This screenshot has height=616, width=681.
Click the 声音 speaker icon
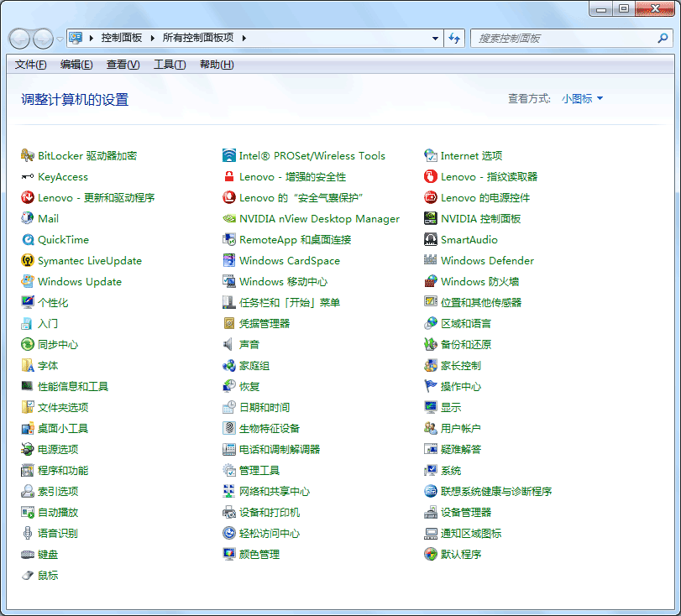click(x=228, y=344)
